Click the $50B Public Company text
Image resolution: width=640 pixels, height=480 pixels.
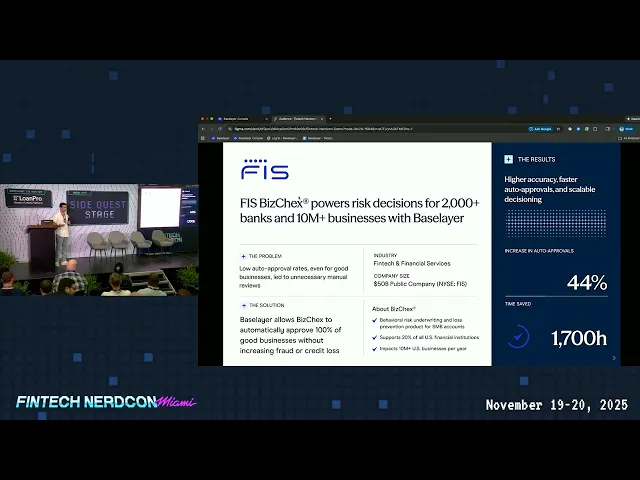pos(420,284)
